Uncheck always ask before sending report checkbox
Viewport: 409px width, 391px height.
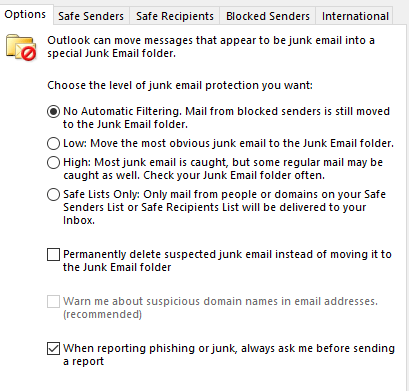[53, 348]
